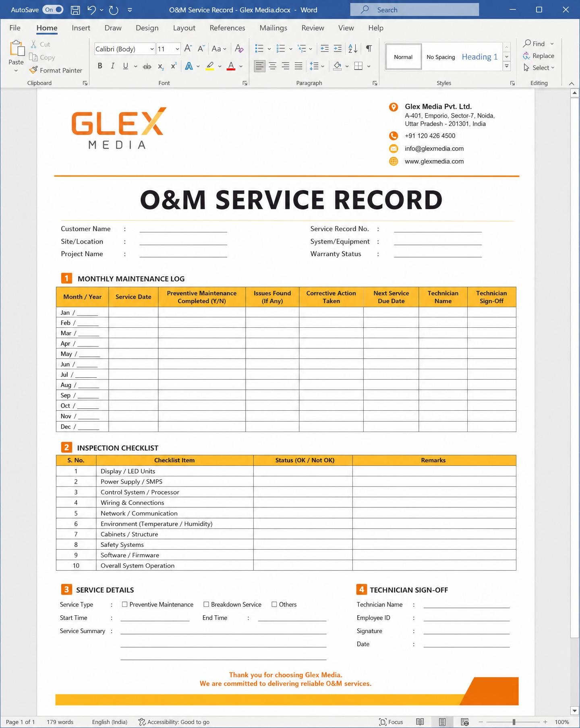Apply the yellow text highlight color
The width and height of the screenshot is (580, 728).
click(x=210, y=66)
